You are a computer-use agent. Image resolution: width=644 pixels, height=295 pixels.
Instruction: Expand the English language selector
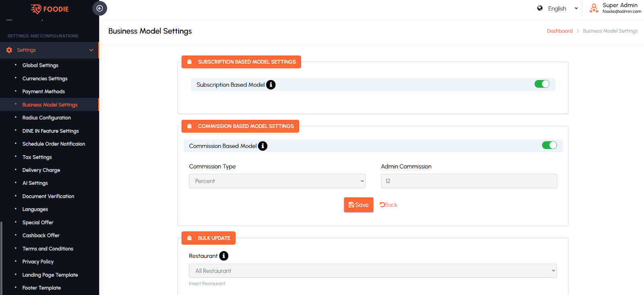[x=562, y=8]
